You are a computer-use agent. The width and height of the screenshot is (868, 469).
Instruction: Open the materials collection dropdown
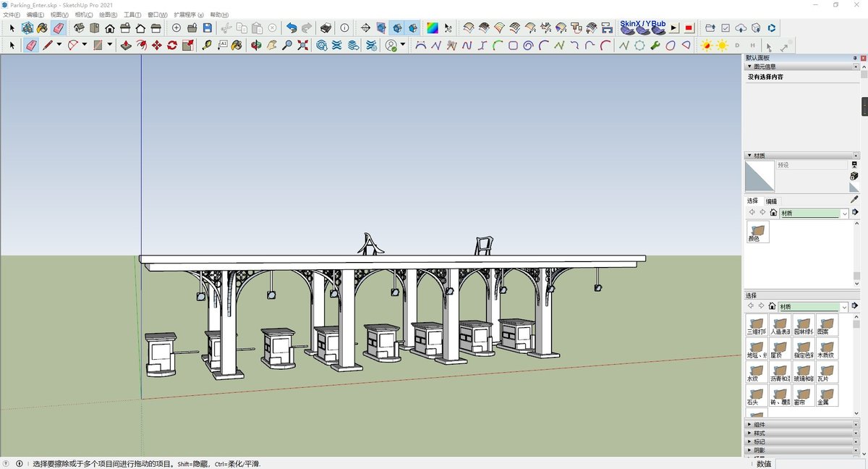pyautogui.click(x=843, y=213)
